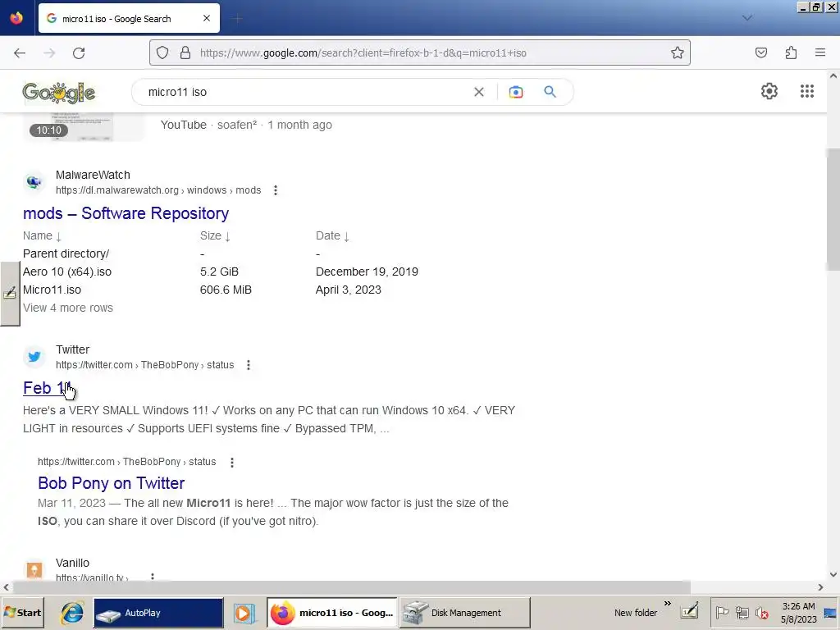840x630 pixels.
Task: Go to Google home via the logo
Action: click(59, 92)
